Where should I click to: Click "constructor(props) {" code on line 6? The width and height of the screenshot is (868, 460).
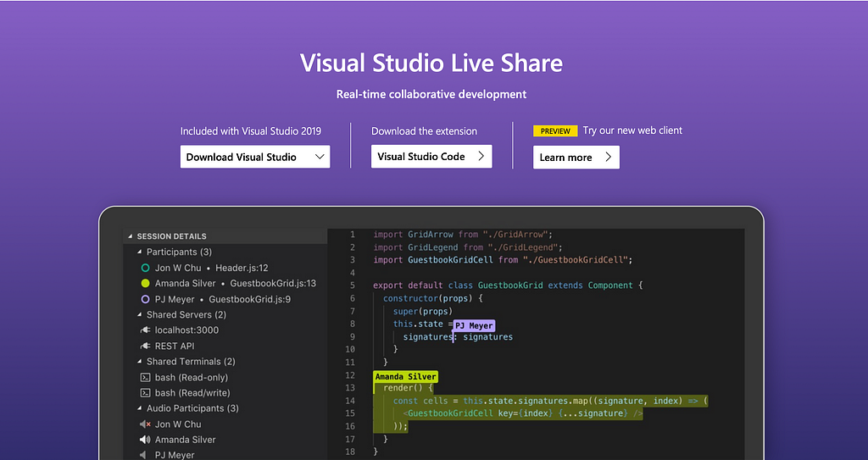point(433,298)
